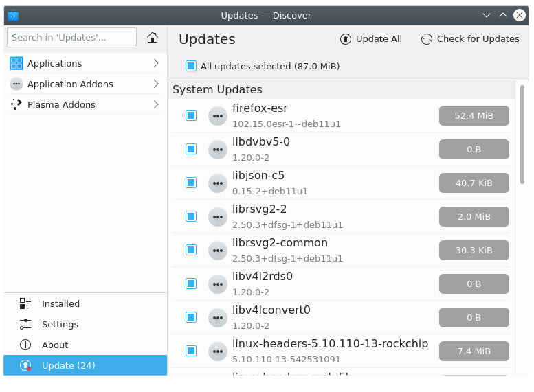Toggle the All updates selected checkbox
This screenshot has width=534, height=392.
pyautogui.click(x=191, y=66)
